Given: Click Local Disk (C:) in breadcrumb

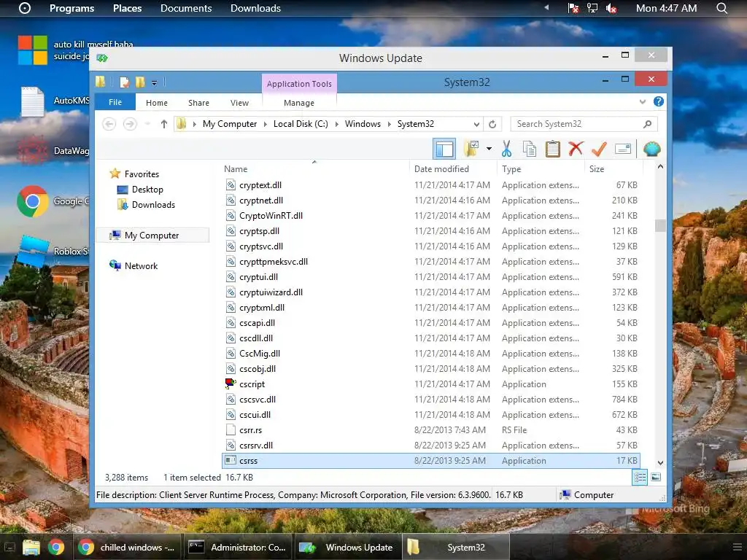Looking at the screenshot, I should click(301, 124).
